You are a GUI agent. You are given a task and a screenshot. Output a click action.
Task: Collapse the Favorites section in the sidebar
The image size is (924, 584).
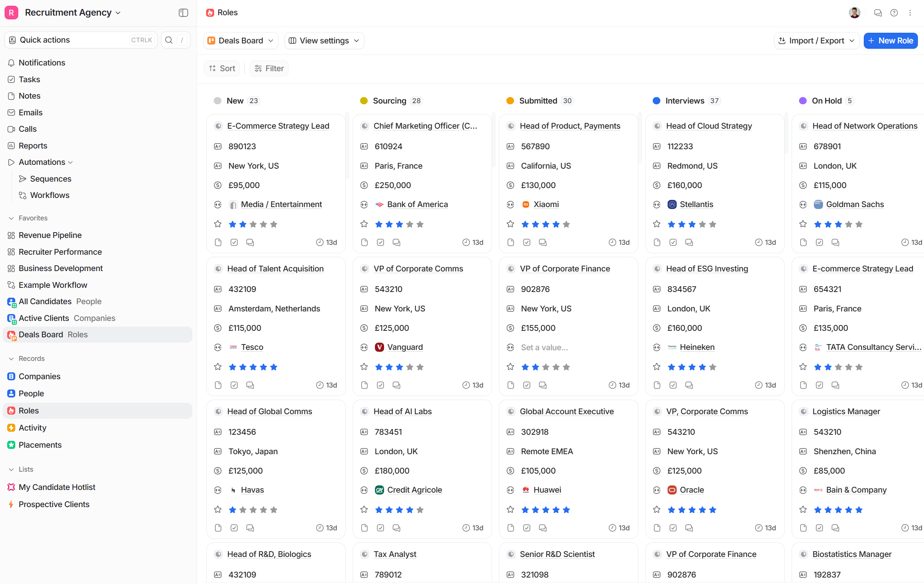click(11, 218)
